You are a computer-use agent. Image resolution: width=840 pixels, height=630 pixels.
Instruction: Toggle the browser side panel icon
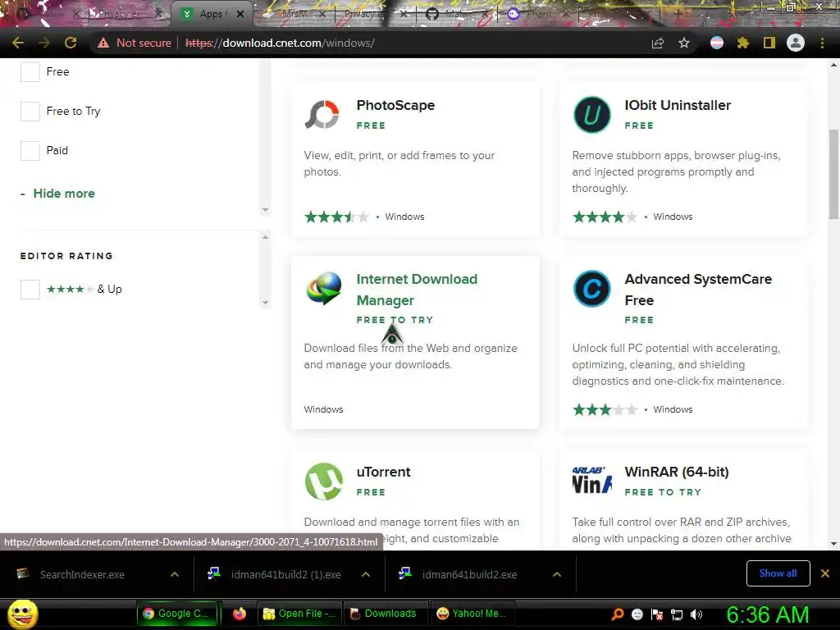click(x=769, y=43)
